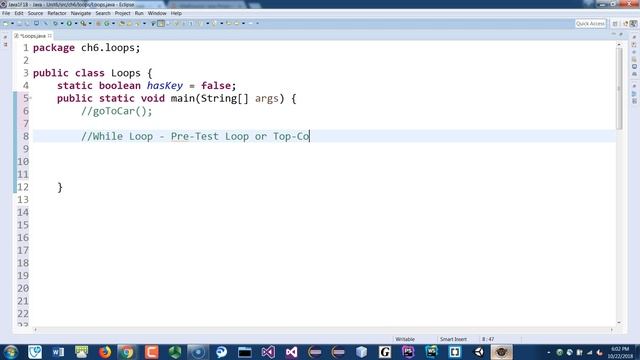
Task: Click the taskbar clock showing 6:02 PM
Action: coord(620,352)
